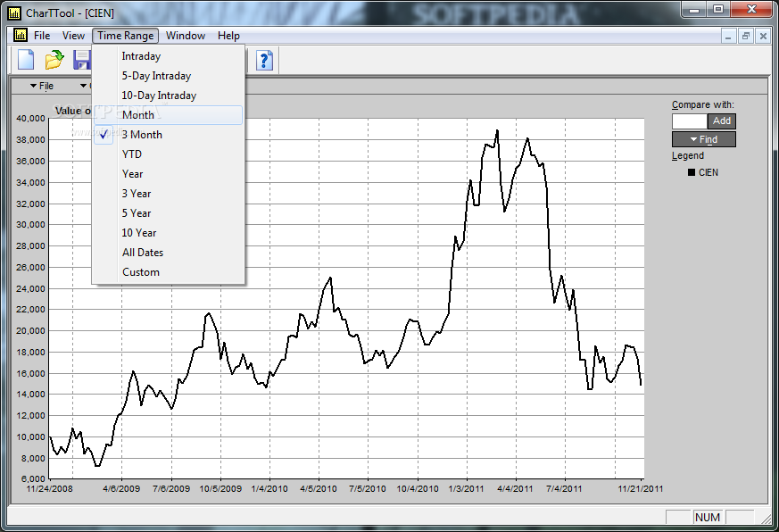779x532 pixels.
Task: Choose 5-Day Intraday range
Action: (x=169, y=76)
